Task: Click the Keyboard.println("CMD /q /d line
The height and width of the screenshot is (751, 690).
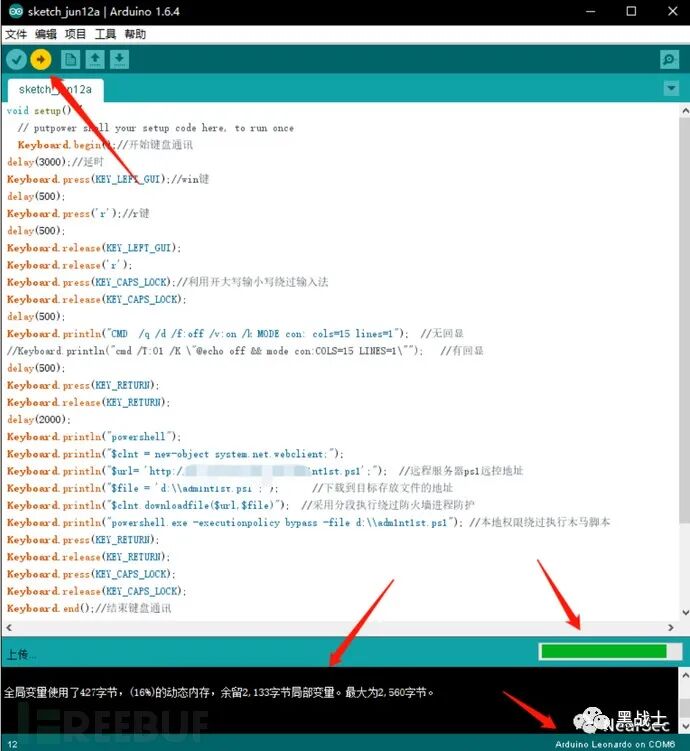Action: tap(235, 334)
